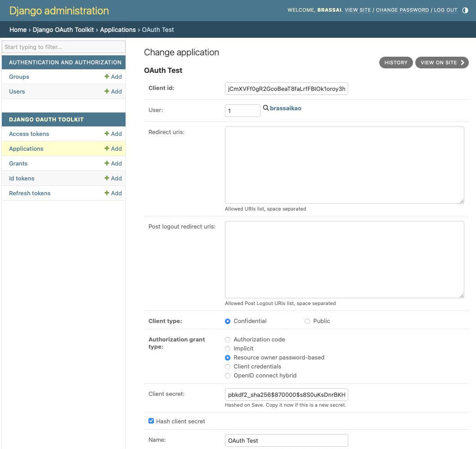Choose Implicit grant type
Screen dimensions: 476x449
(x=228, y=349)
